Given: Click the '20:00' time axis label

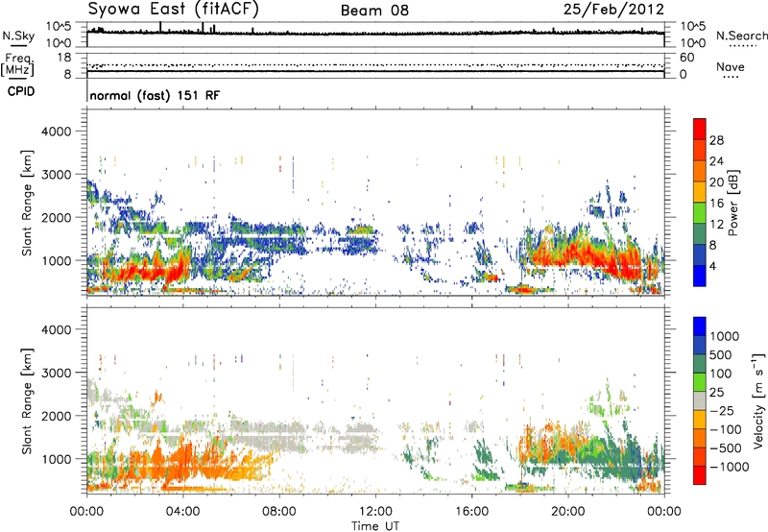Looking at the screenshot, I should pos(568,512).
